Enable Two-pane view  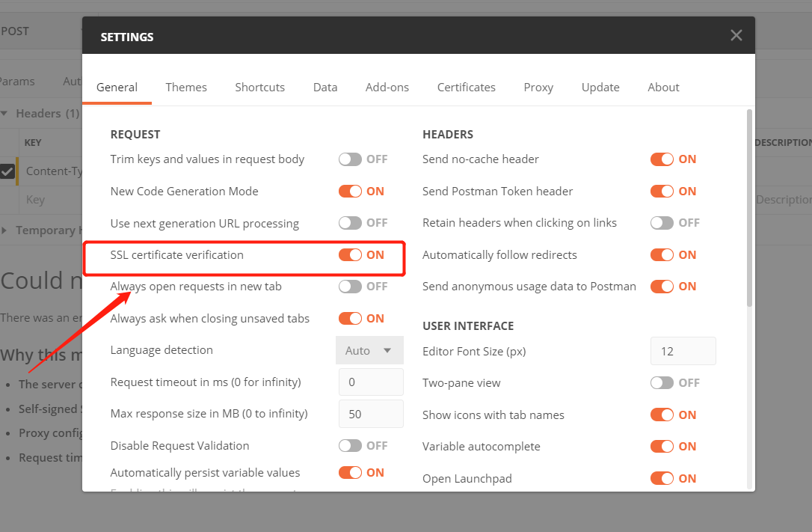click(x=662, y=382)
